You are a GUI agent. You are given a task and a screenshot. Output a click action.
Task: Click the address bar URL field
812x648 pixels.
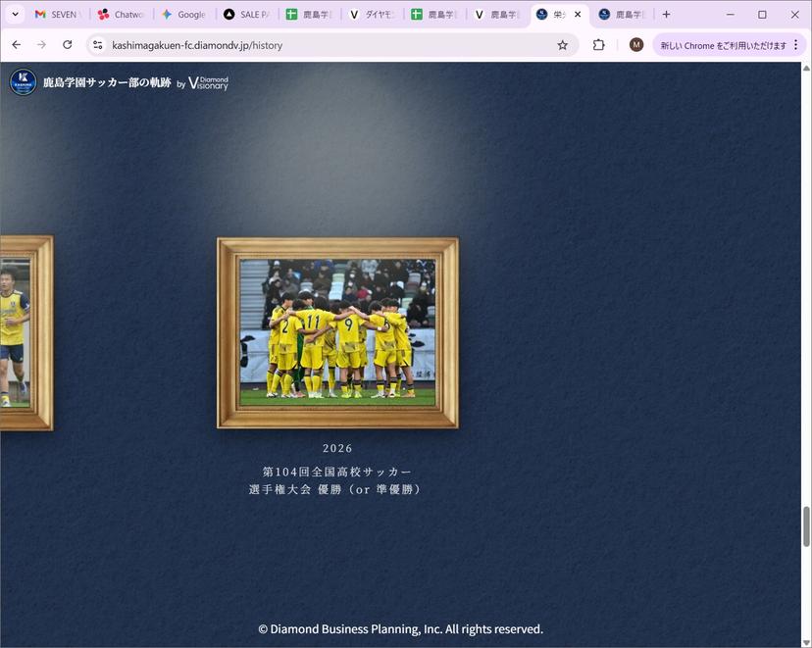point(294,44)
